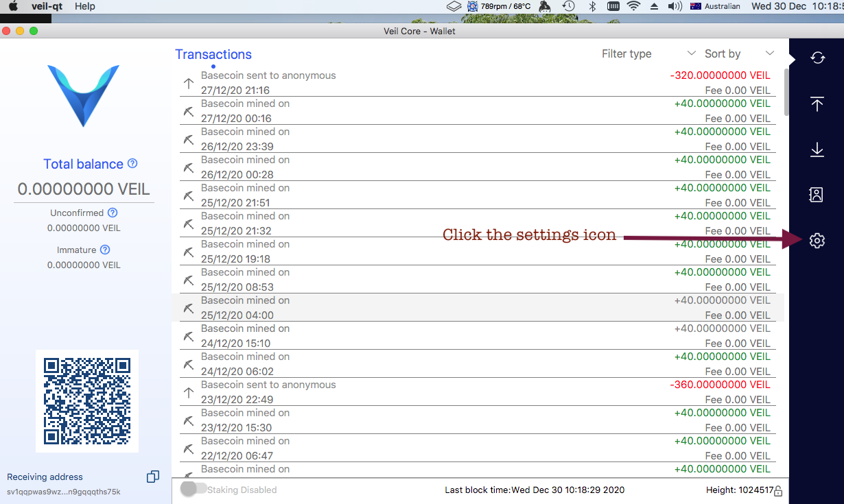Viewport: 844px width, 504px height.
Task: Select the -360.00000000 VEIL sent transaction
Action: coord(478,392)
